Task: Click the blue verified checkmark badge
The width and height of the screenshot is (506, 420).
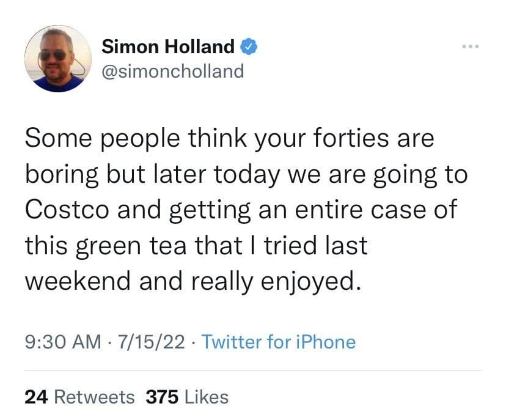Action: click(248, 46)
